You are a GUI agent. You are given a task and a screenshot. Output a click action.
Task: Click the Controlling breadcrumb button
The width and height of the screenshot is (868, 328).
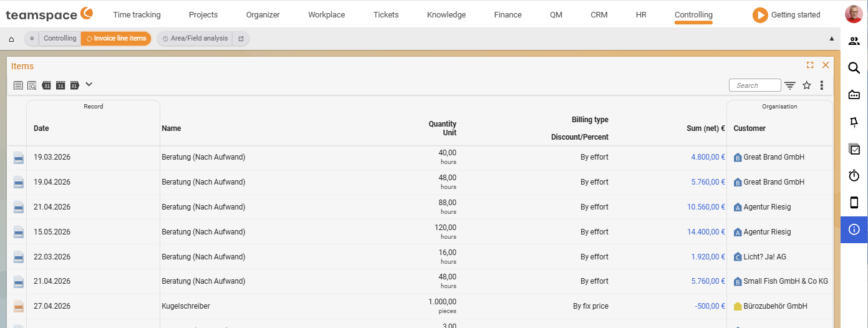(60, 39)
